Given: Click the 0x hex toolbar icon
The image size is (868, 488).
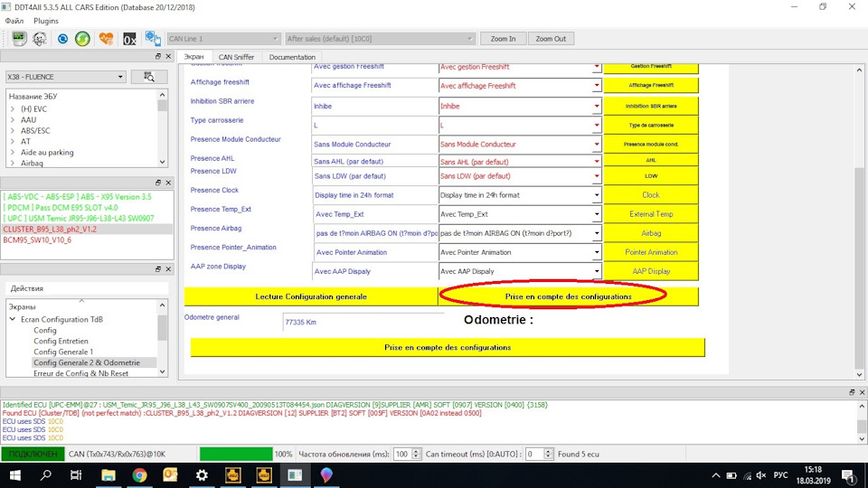Looking at the screenshot, I should click(129, 39).
